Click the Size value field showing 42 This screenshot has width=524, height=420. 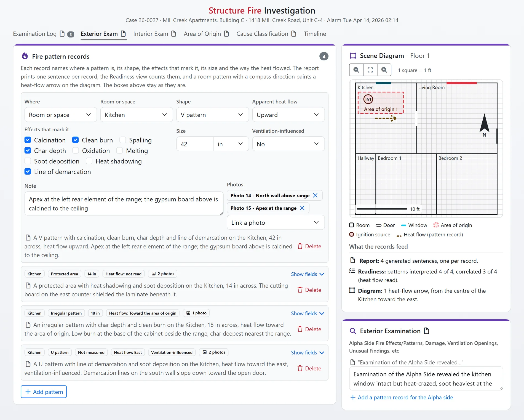pyautogui.click(x=195, y=144)
